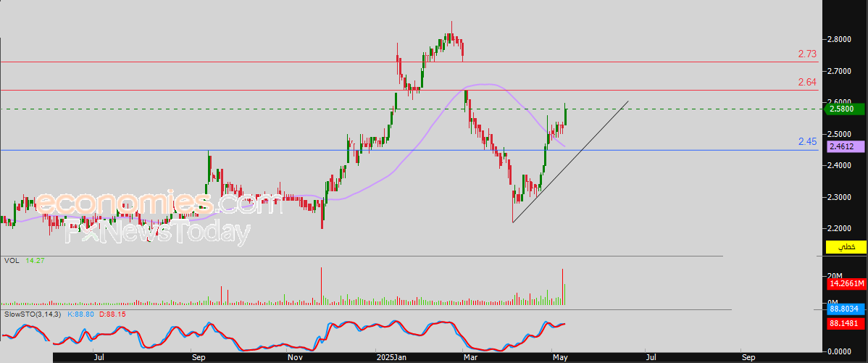Select the 2.73 resistance level label
The height and width of the screenshot is (363, 868).
(807, 54)
